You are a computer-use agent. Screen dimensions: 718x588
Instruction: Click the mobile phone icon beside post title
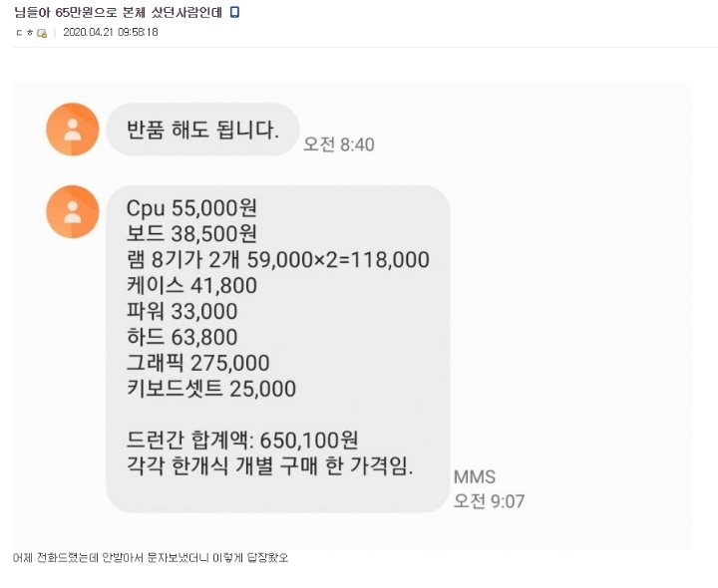click(234, 12)
